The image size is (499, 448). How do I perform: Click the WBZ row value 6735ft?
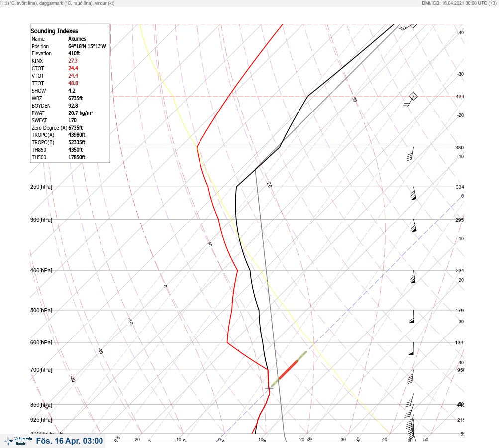click(76, 98)
